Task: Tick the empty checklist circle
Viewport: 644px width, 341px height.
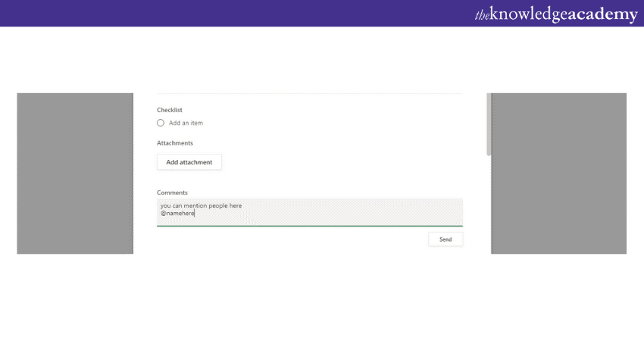Action: tap(161, 123)
